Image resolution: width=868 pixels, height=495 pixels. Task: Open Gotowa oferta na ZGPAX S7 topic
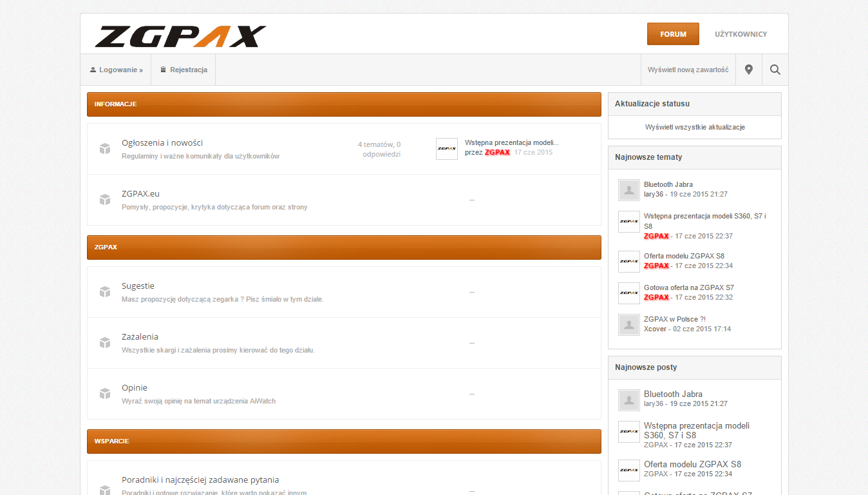(689, 287)
